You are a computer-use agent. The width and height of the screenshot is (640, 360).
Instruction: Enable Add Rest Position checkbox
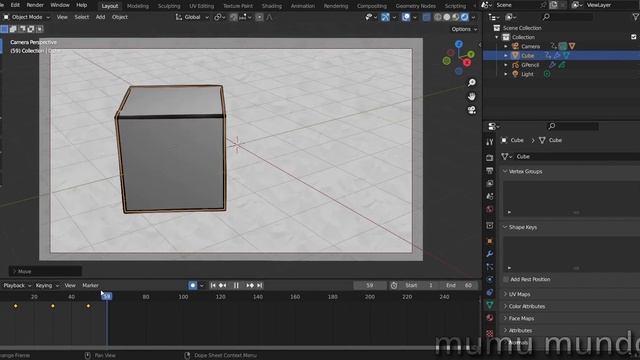[x=506, y=280]
